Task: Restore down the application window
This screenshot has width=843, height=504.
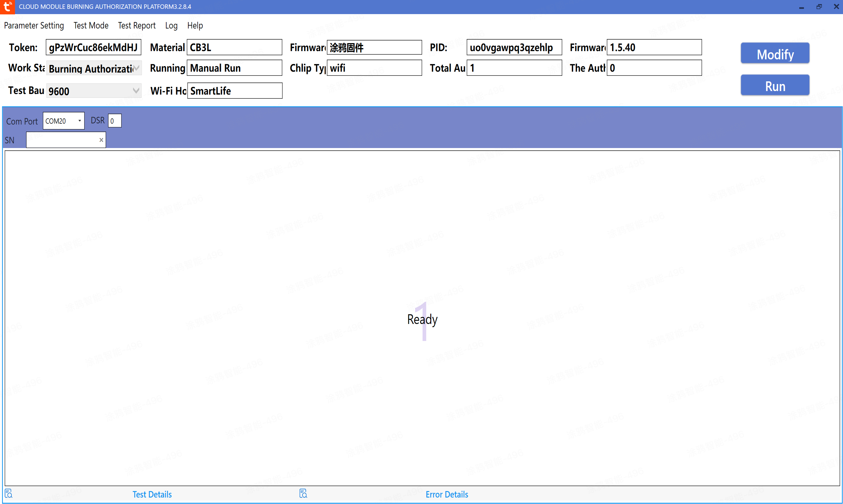Action: click(x=819, y=6)
